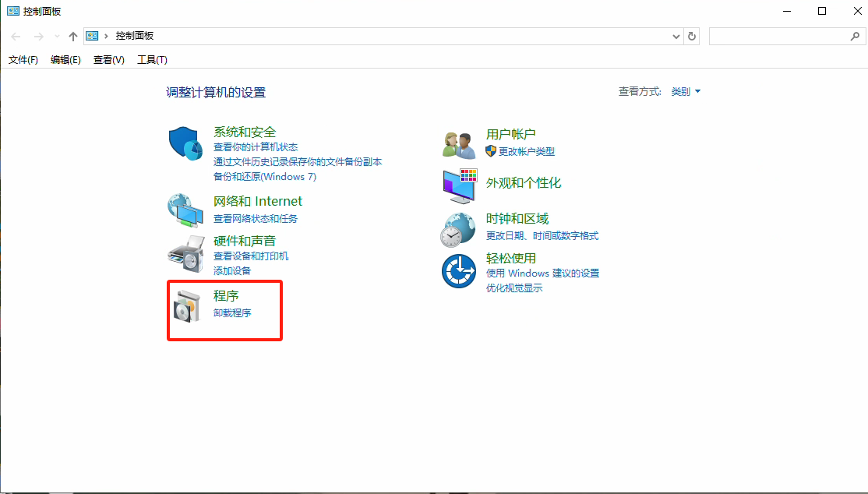Open the 工具(T) menu
The width and height of the screenshot is (868, 494).
[x=153, y=59]
